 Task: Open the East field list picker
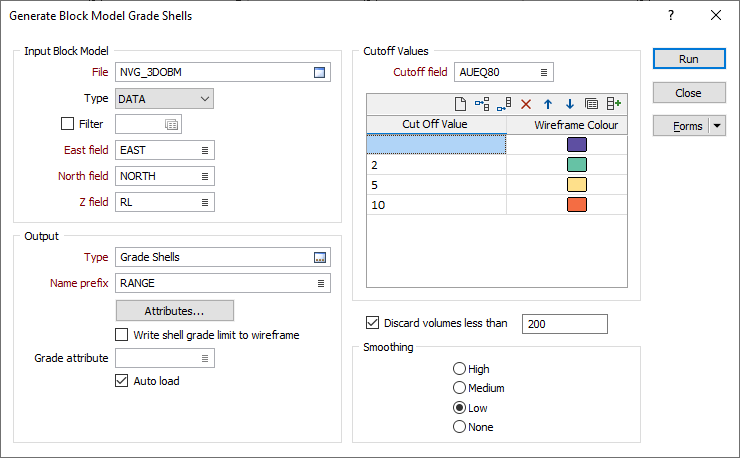205,150
